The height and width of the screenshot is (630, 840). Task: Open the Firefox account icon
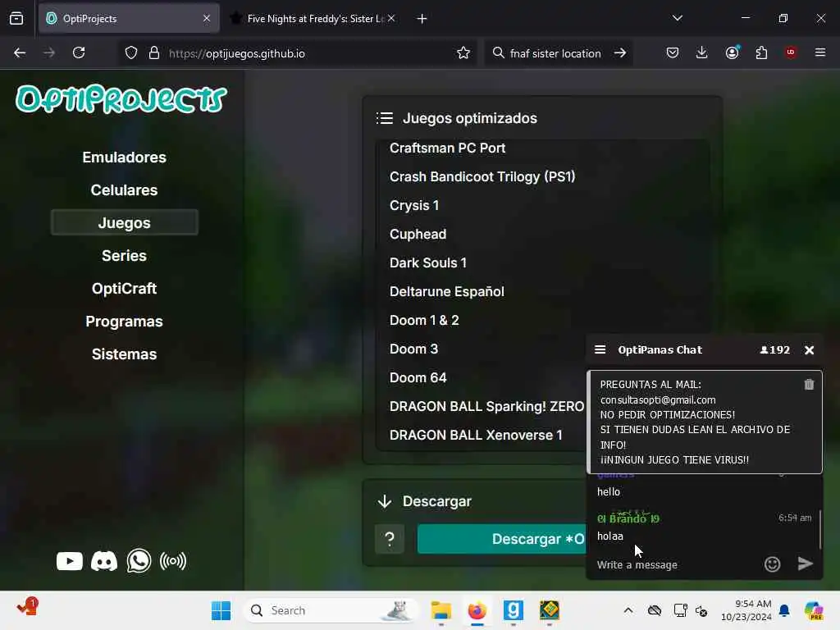pos(732,52)
